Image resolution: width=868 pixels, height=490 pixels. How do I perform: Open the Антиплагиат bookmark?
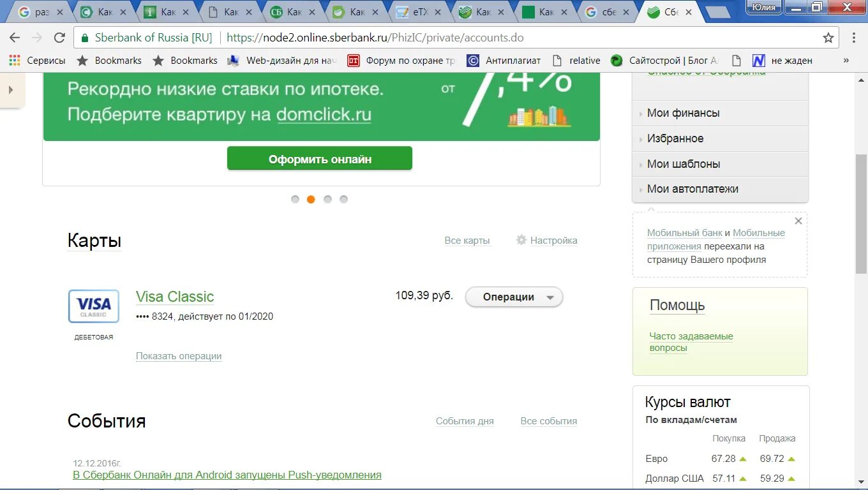point(504,60)
